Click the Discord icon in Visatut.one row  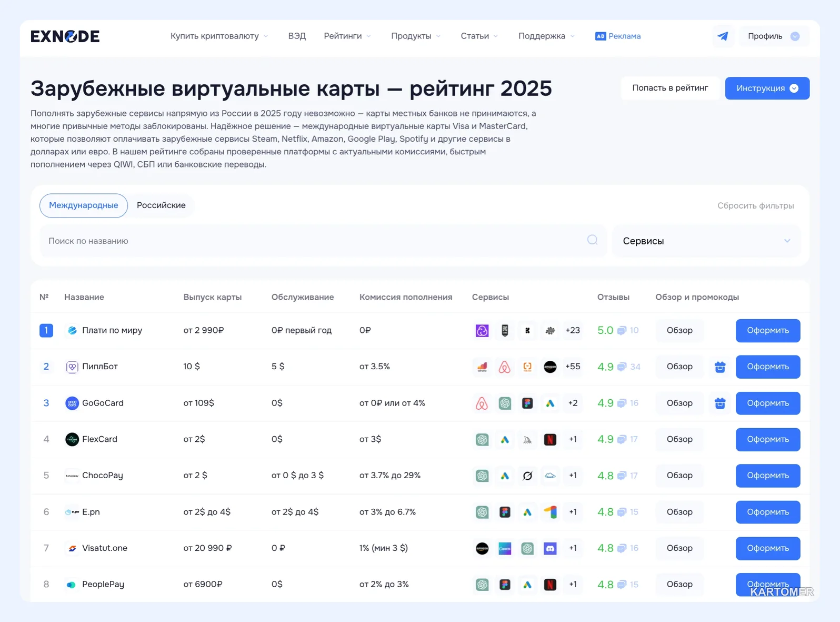click(550, 548)
